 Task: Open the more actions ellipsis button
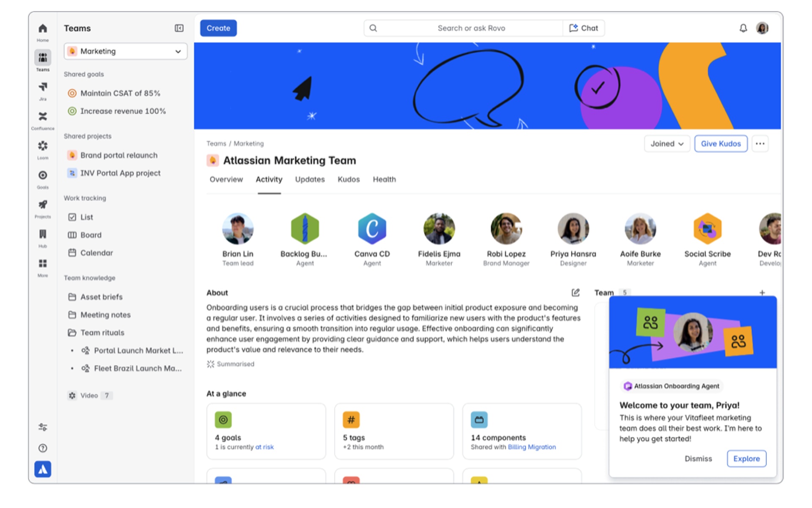[x=760, y=144]
